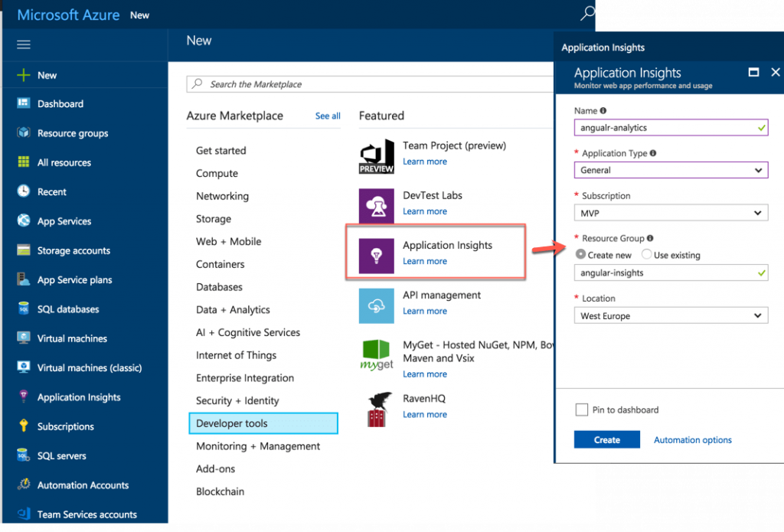The image size is (784, 532).
Task: Click Learn more under RavenHQ
Action: point(425,414)
